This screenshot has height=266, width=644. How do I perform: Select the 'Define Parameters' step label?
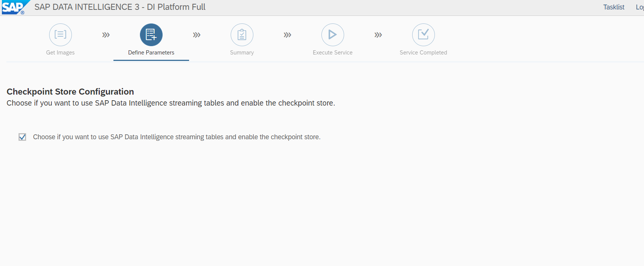point(151,53)
